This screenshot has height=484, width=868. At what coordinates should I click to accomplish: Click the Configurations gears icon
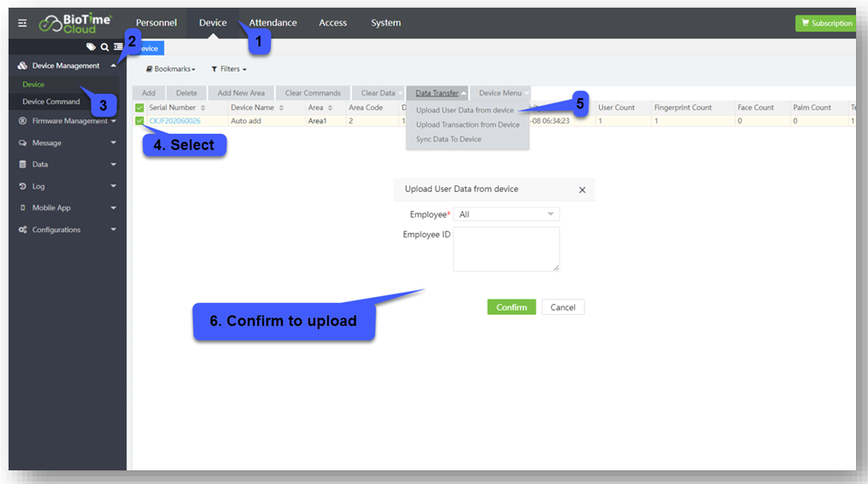23,230
